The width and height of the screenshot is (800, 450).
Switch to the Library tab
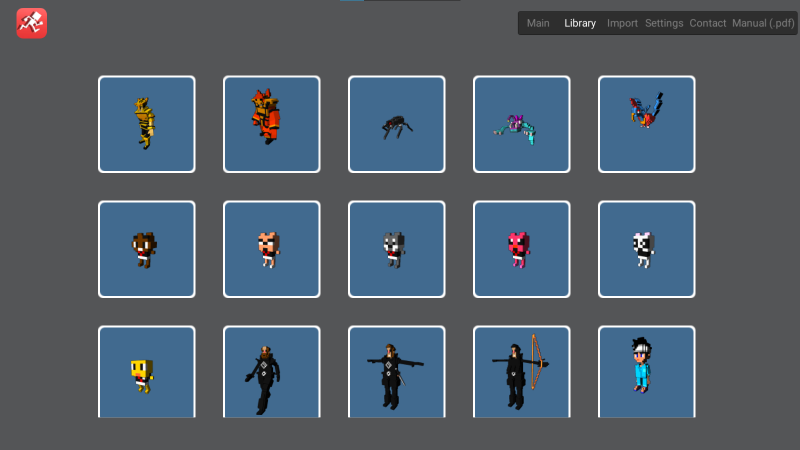(x=580, y=23)
